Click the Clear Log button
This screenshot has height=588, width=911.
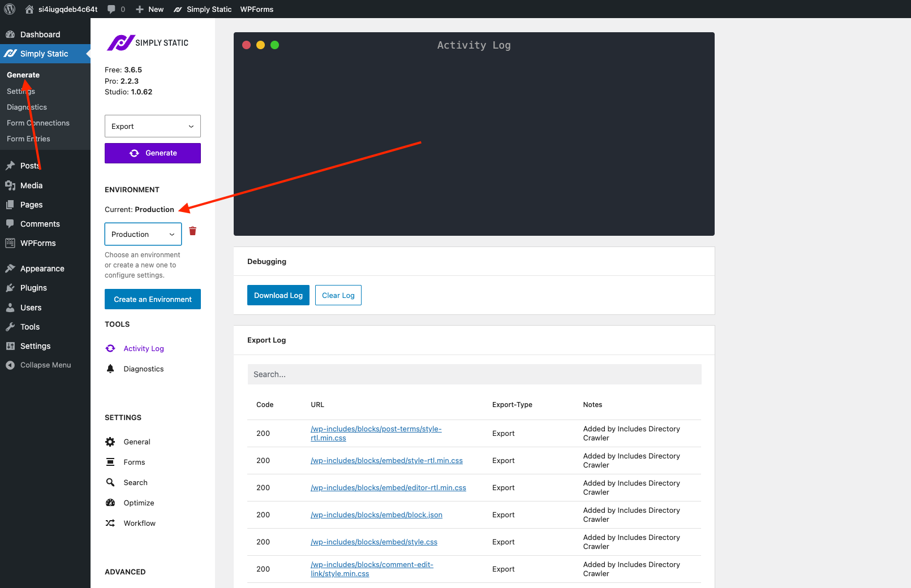338,295
